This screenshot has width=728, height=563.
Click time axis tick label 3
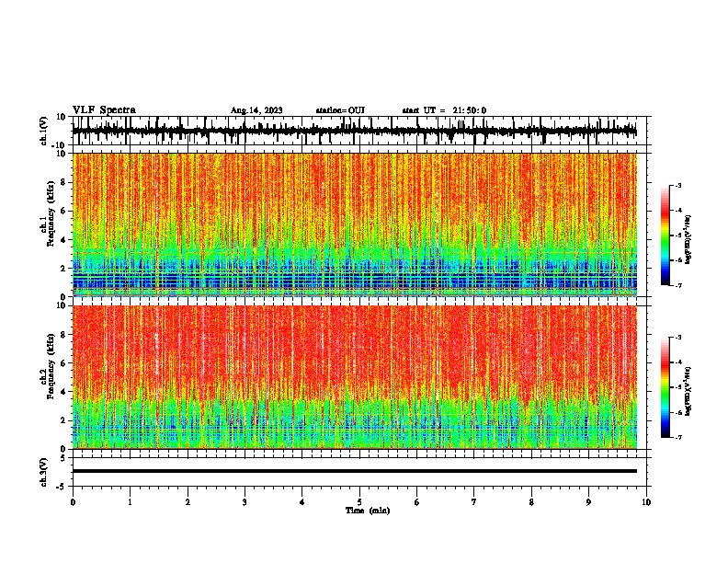245,502
